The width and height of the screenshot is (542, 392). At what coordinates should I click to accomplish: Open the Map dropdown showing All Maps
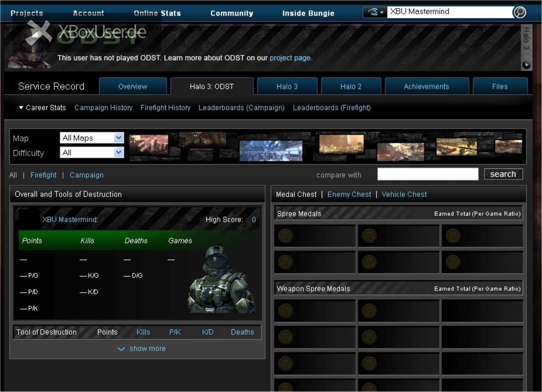point(92,138)
